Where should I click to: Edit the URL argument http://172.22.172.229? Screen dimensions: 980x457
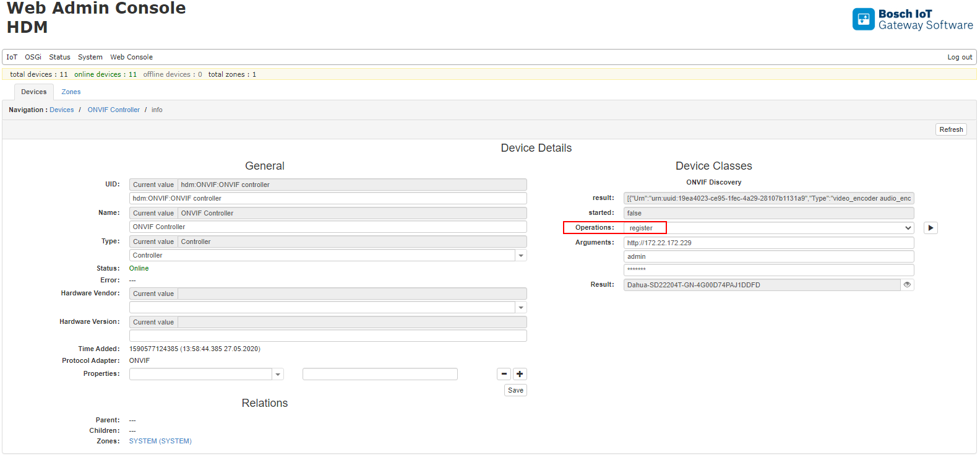pos(769,243)
